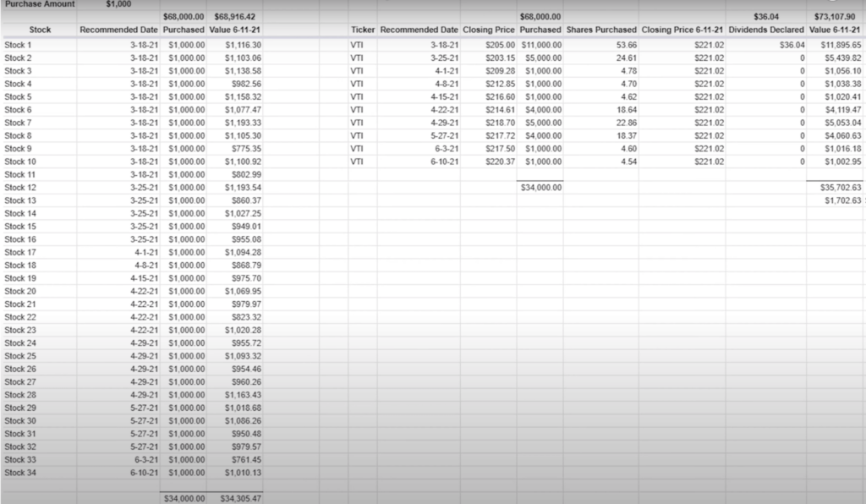The height and width of the screenshot is (504, 866).
Task: Click the Ticker column header
Action: pyautogui.click(x=362, y=30)
